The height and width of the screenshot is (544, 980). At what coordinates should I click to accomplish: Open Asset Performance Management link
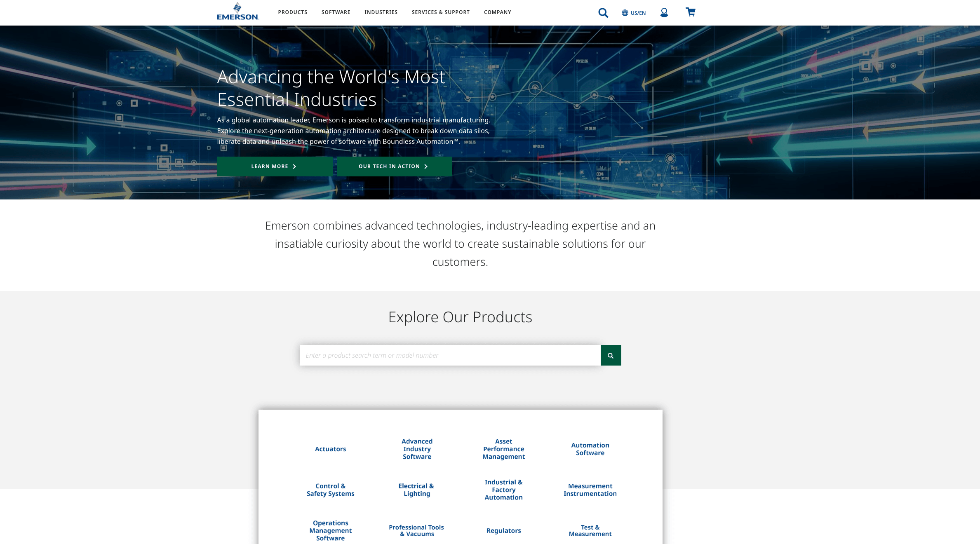pos(503,449)
